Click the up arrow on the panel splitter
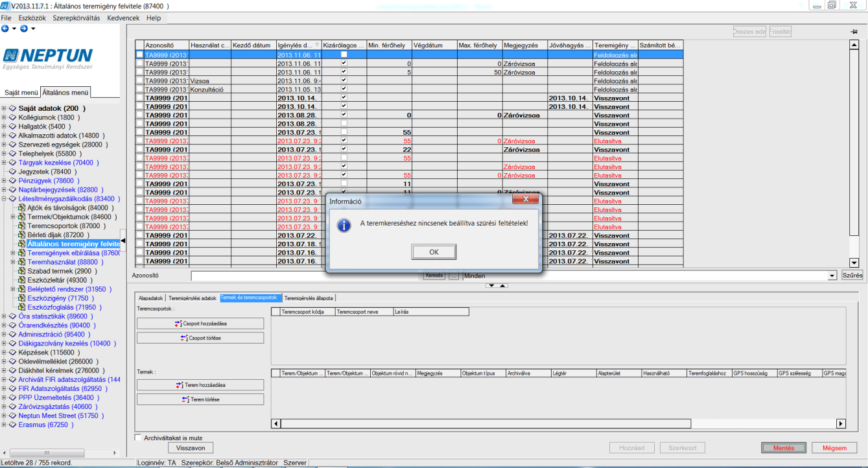 tap(503, 285)
